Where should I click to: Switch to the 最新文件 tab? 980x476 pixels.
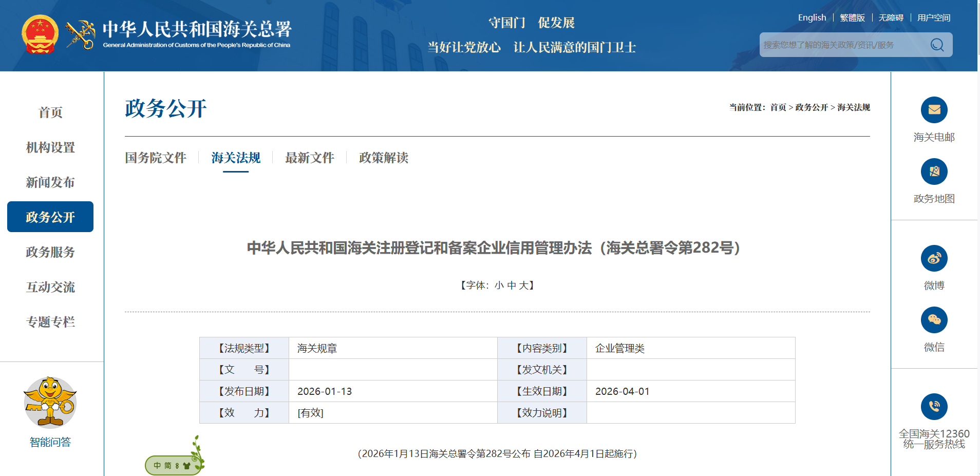pos(309,158)
